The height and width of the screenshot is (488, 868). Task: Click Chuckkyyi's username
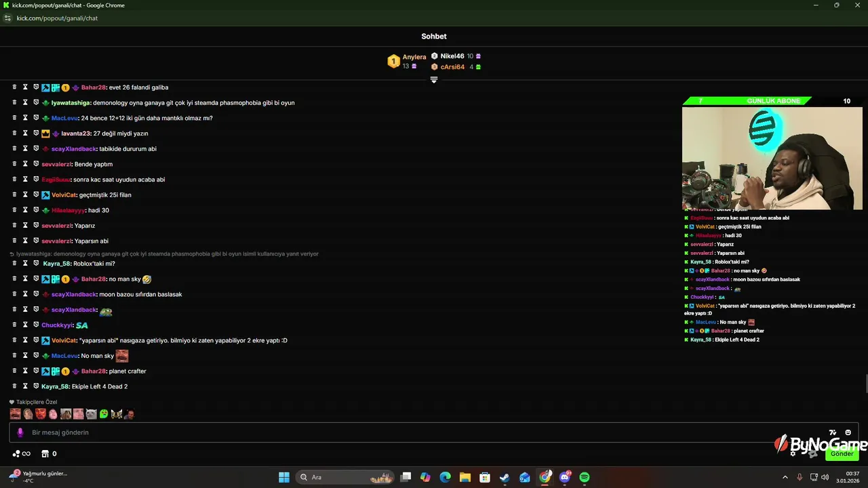tap(57, 325)
